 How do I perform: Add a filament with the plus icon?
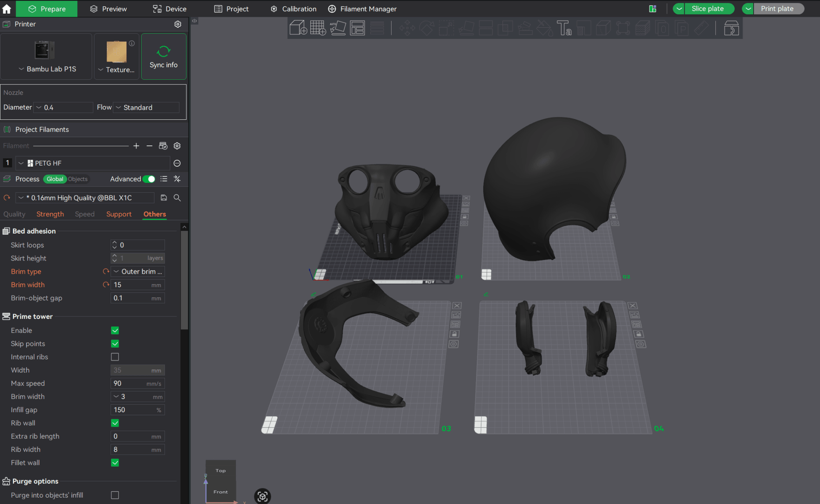(136, 146)
